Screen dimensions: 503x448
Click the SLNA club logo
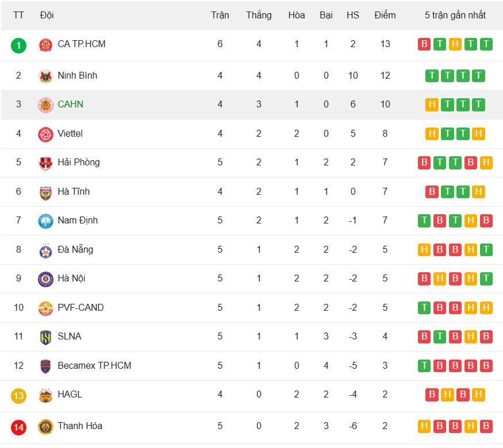tap(45, 337)
